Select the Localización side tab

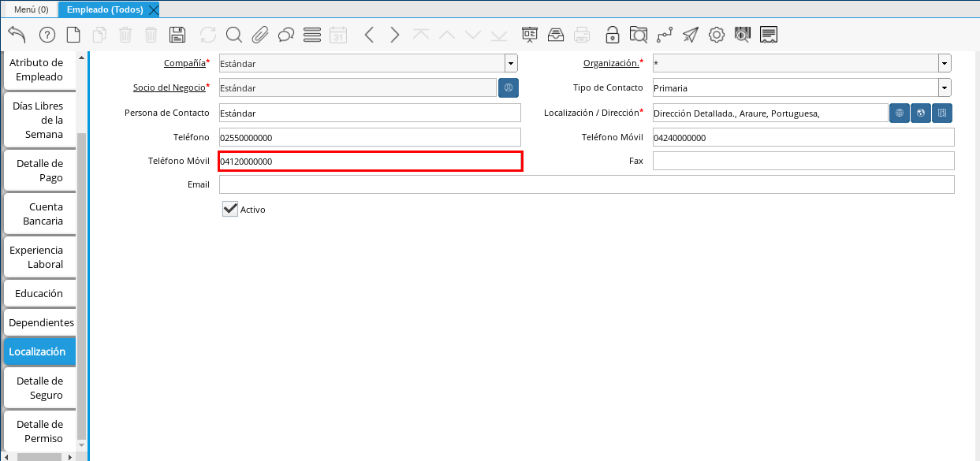[39, 351]
